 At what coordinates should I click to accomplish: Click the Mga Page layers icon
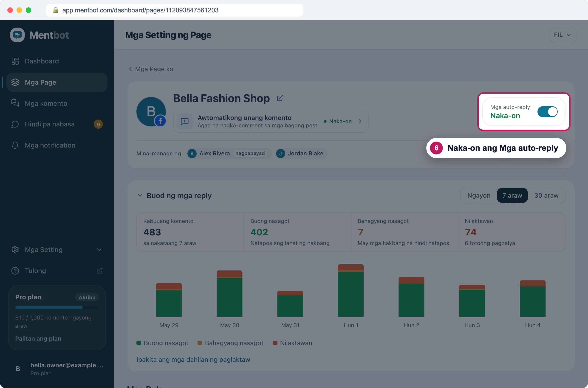[x=15, y=82]
